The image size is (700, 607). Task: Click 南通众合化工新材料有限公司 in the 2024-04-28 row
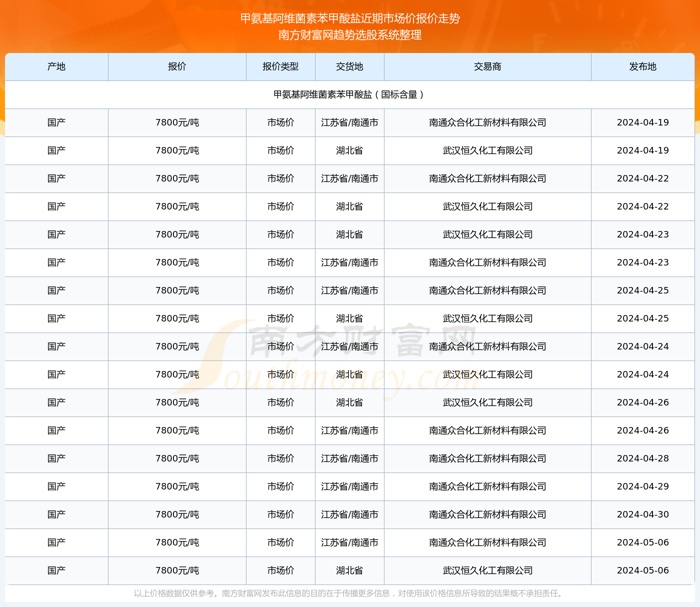click(x=487, y=458)
